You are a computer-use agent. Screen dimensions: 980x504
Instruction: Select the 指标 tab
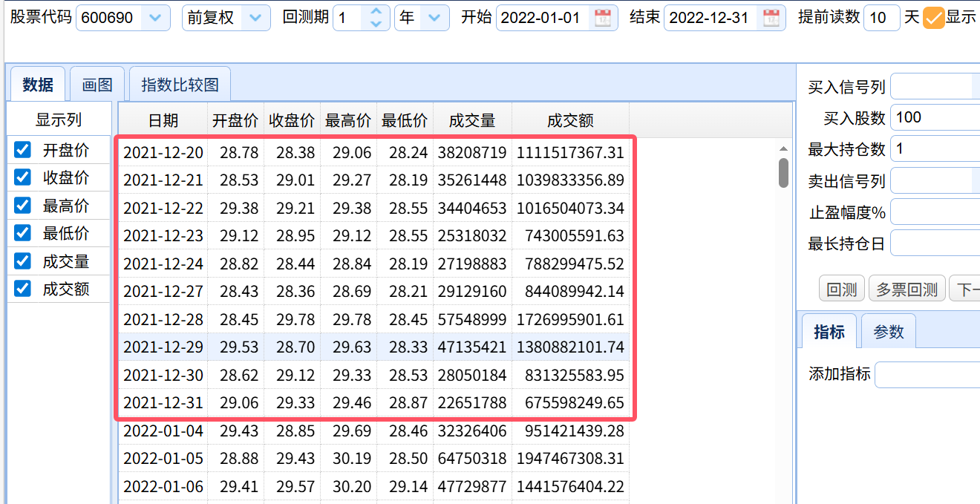point(829,332)
